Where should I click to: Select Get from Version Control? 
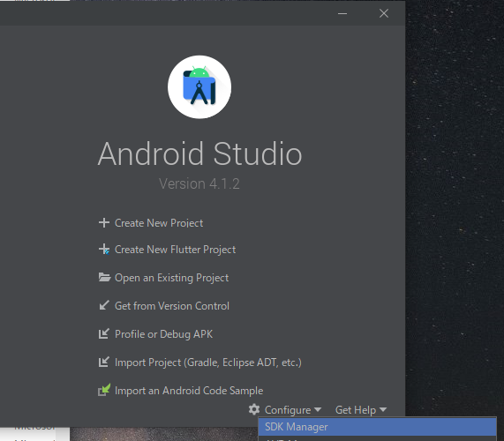click(172, 306)
